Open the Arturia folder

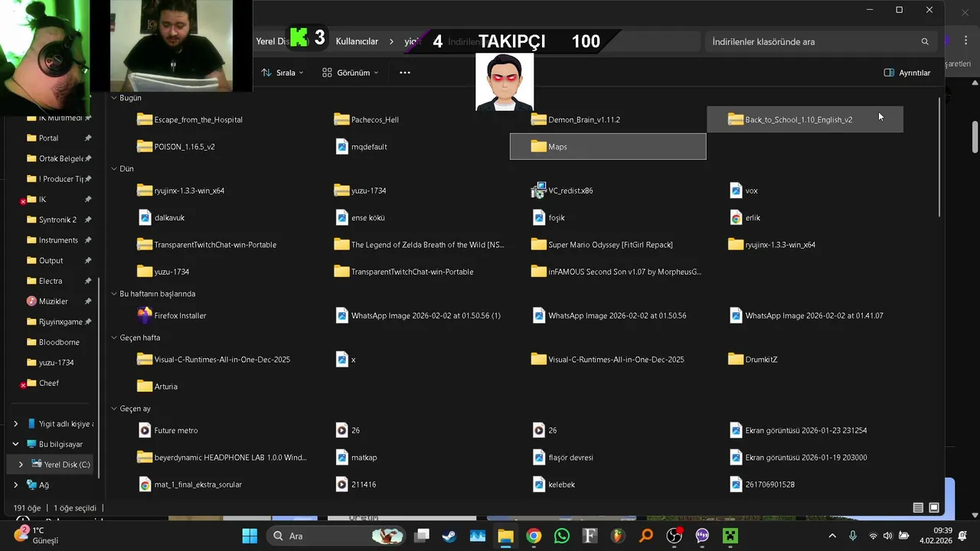tap(158, 386)
